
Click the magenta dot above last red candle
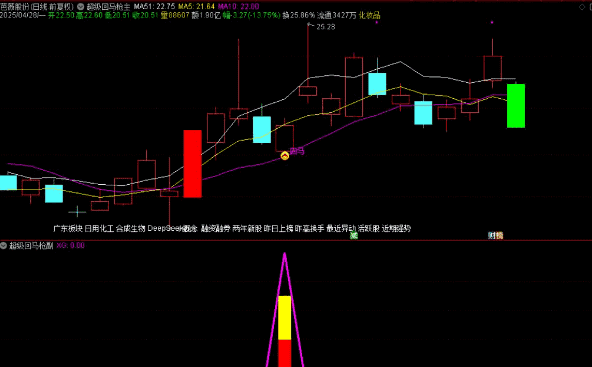click(x=492, y=22)
